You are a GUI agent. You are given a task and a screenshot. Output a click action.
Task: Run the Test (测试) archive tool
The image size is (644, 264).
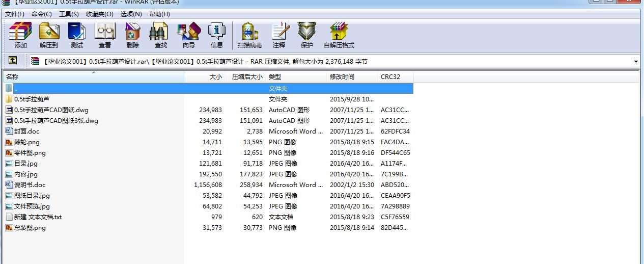coord(77,32)
